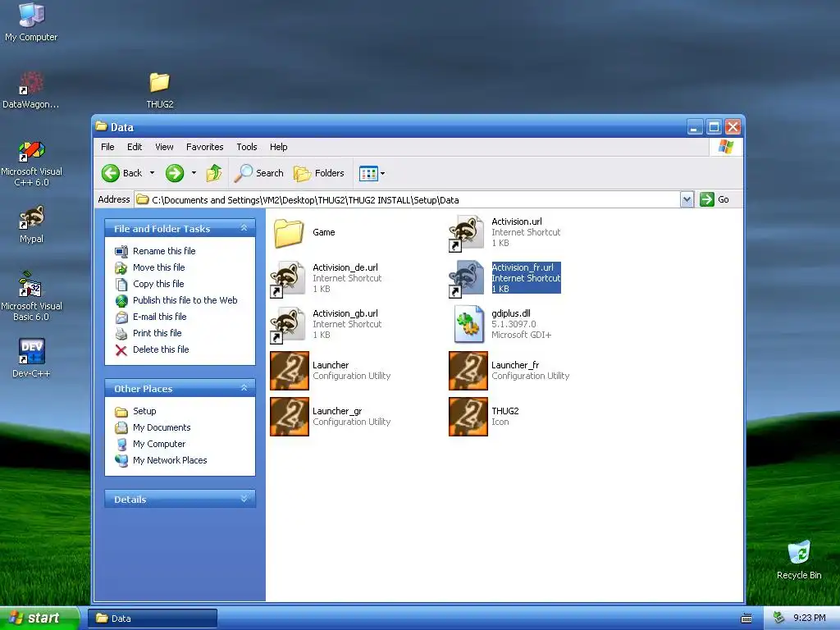Select the Activision_de.url shortcut icon
Screen dimensions: 840x630
coord(289,279)
